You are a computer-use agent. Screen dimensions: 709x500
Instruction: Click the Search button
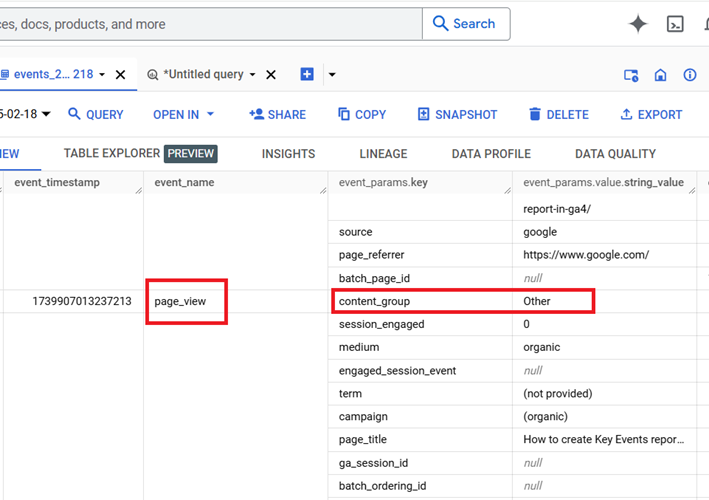466,24
